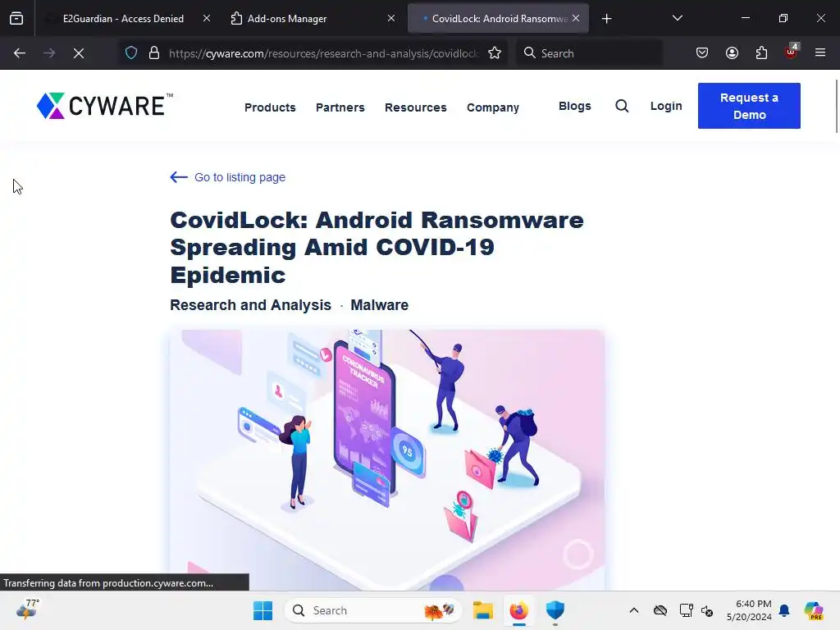The height and width of the screenshot is (630, 840).
Task: Click the CovidLock article headline
Action: [377, 248]
